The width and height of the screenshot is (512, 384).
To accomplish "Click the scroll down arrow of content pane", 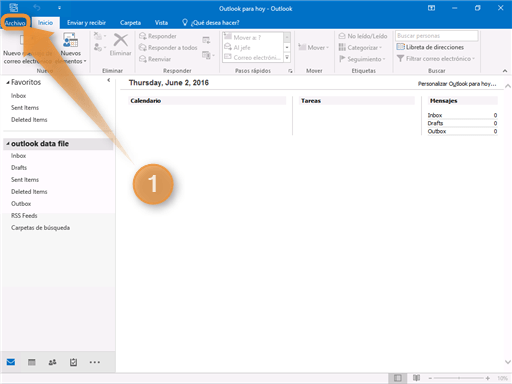I will [x=508, y=362].
